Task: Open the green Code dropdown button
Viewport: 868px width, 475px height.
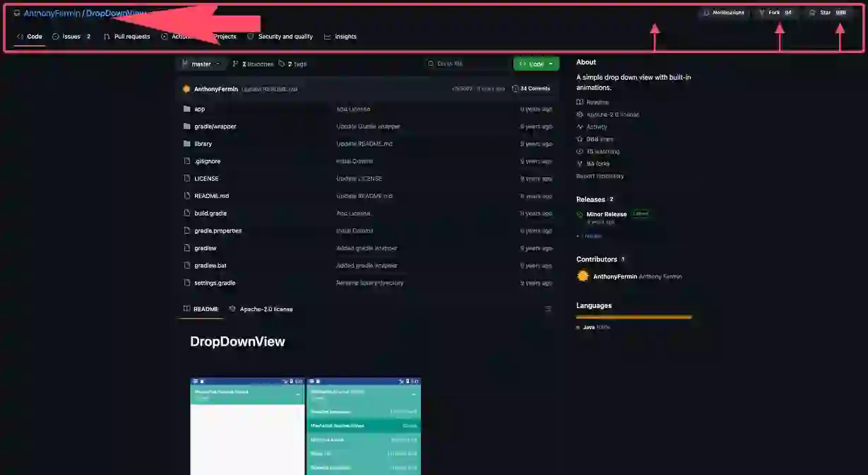Action: 536,64
